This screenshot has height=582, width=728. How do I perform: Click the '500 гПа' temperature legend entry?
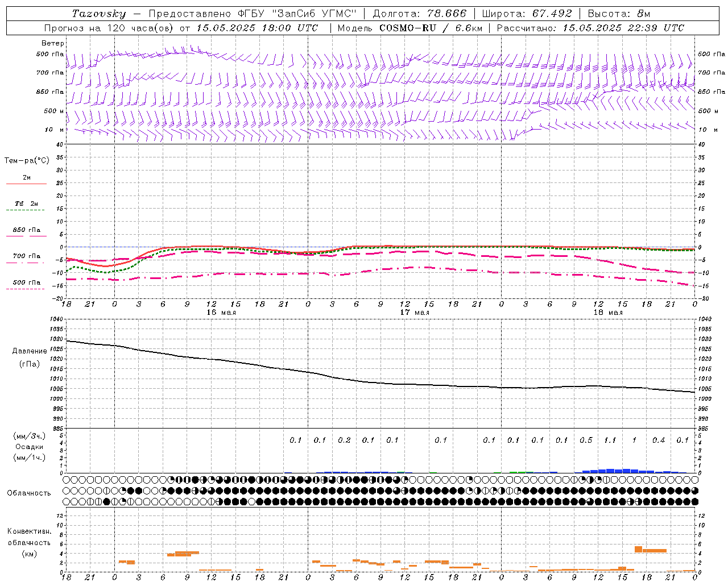click(x=27, y=282)
